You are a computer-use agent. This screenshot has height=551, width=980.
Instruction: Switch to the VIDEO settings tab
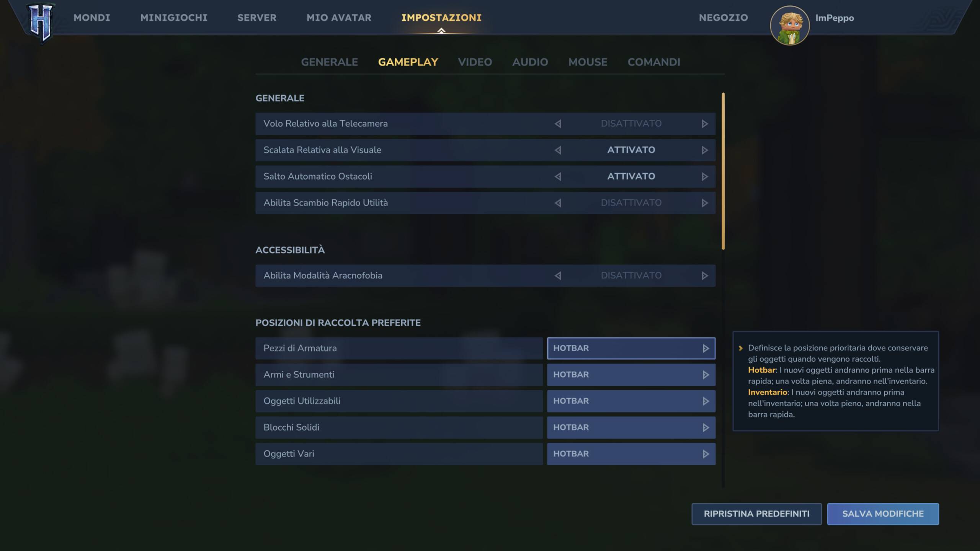point(475,62)
